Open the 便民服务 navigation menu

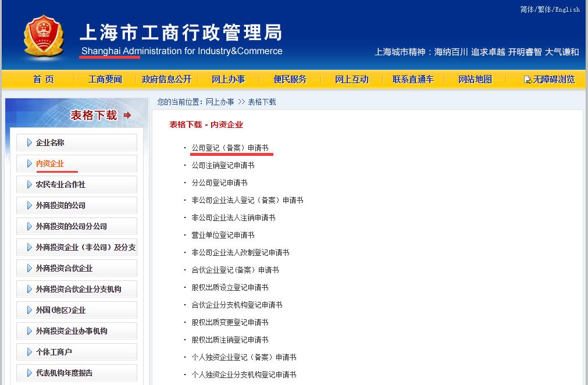[x=290, y=79]
